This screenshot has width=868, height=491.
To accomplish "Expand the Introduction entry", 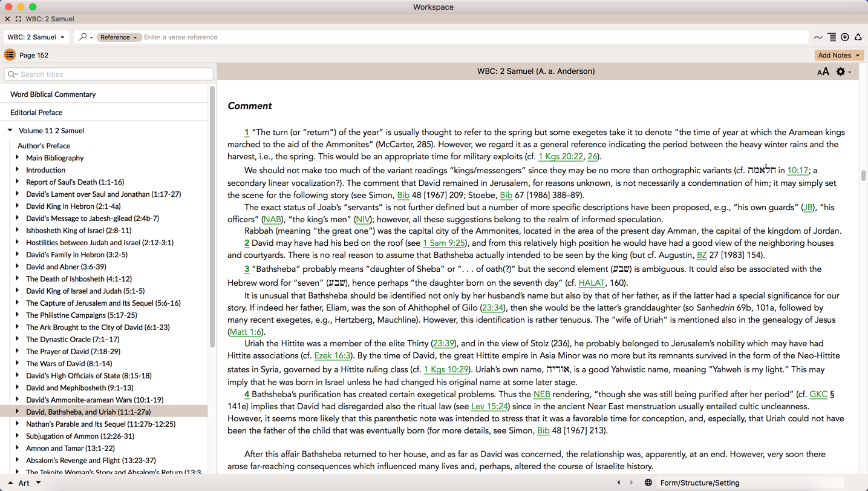I will [18, 170].
